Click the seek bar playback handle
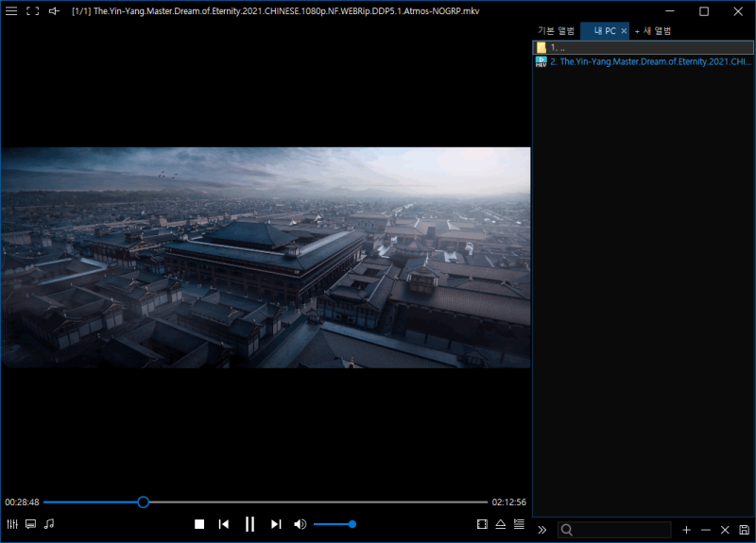The image size is (756, 543). click(144, 502)
